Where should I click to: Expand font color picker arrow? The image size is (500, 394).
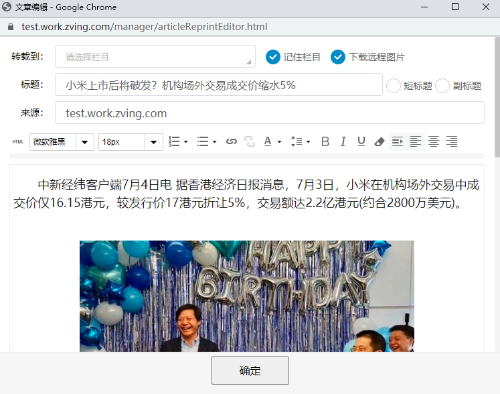280,142
